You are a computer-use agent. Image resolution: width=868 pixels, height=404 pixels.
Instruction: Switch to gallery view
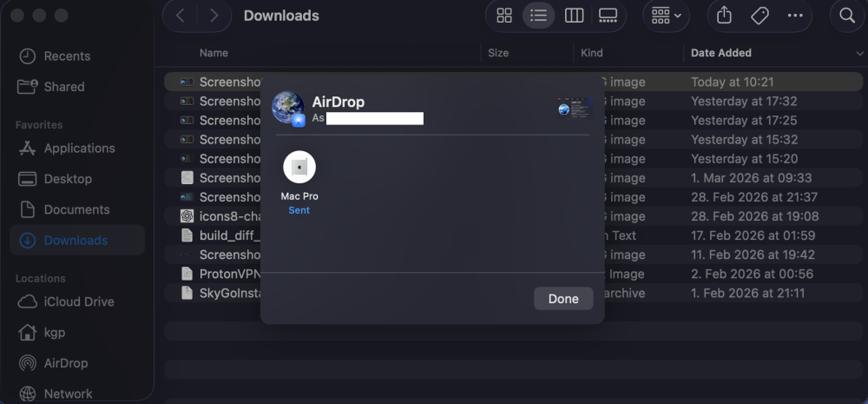608,16
